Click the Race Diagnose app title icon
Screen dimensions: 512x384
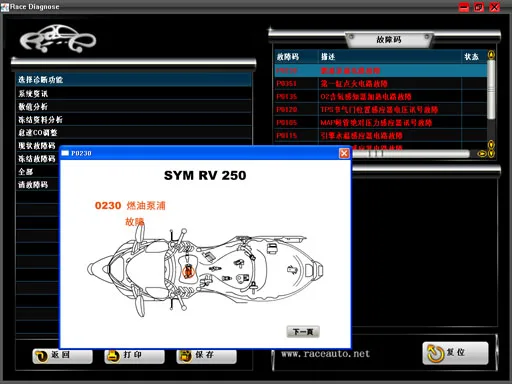pyautogui.click(x=5, y=7)
